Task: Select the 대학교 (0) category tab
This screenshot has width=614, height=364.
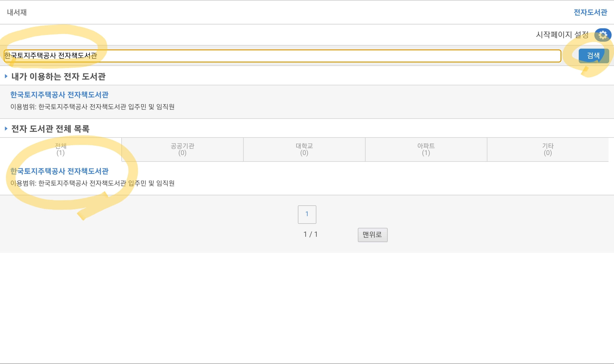Action: tap(304, 149)
